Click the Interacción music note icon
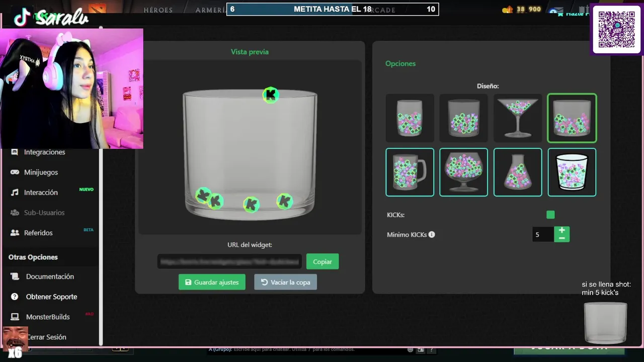 15,192
